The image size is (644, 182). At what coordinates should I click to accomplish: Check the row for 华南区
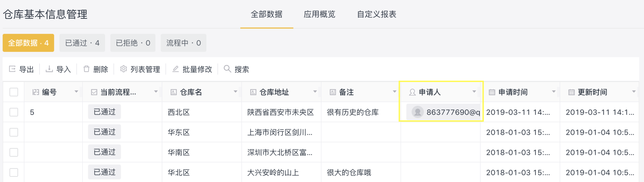point(14,152)
